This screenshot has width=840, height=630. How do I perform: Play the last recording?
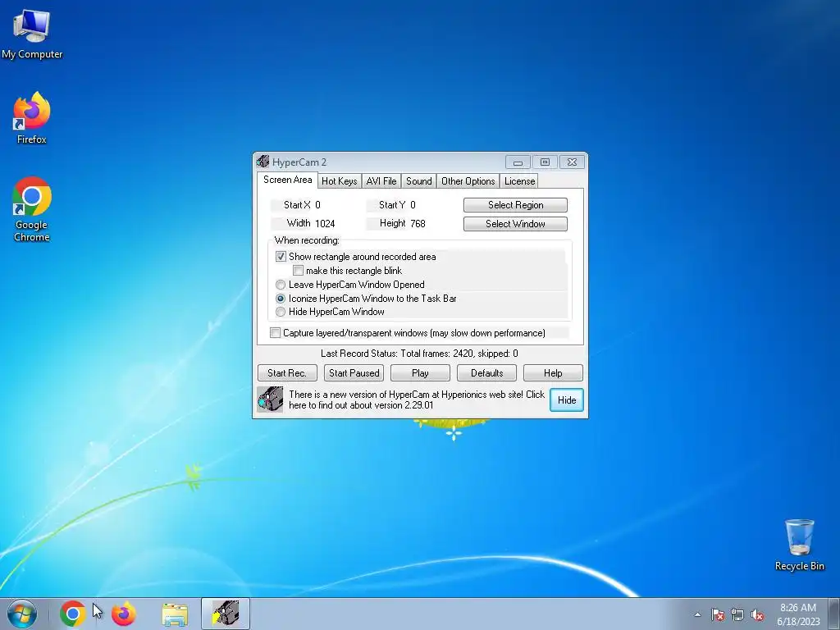pyautogui.click(x=420, y=373)
